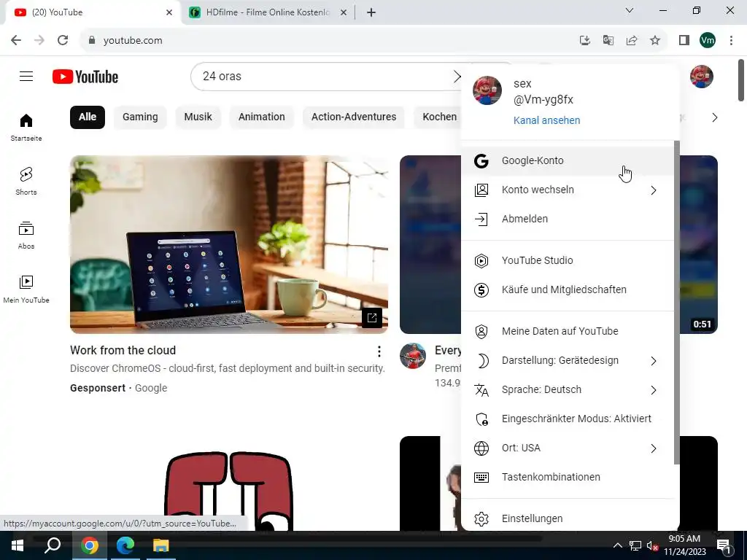Image resolution: width=747 pixels, height=560 pixels.
Task: Expand Konto wechseln submenu
Action: (x=567, y=190)
